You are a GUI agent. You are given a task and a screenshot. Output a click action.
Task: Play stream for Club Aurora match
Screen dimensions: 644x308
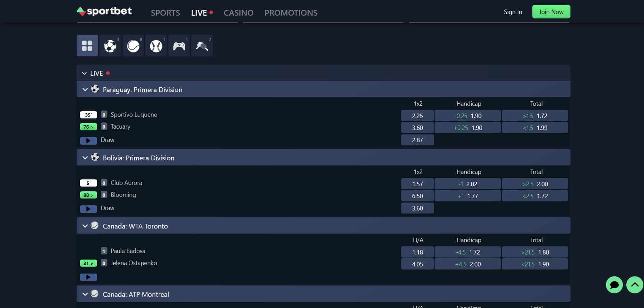[x=89, y=209]
